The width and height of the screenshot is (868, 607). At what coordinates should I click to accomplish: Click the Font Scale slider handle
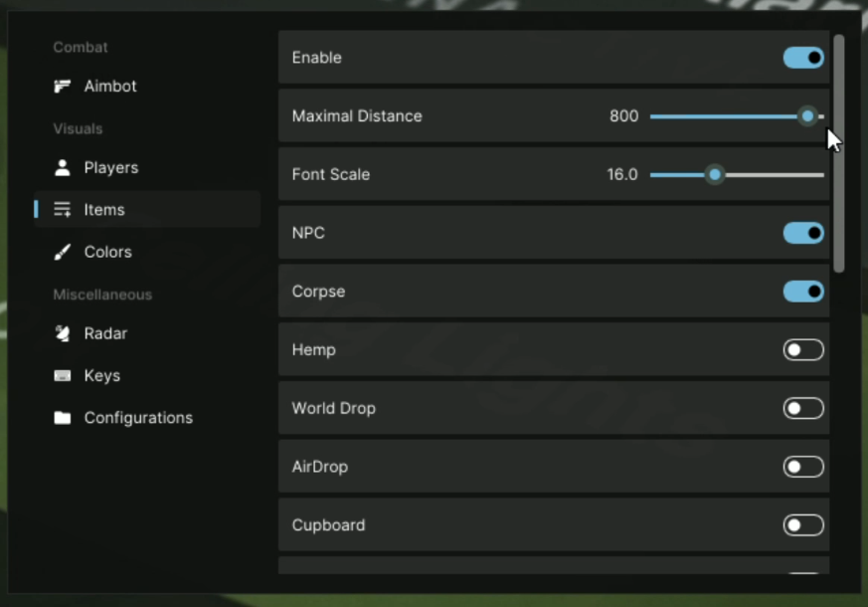tap(714, 175)
